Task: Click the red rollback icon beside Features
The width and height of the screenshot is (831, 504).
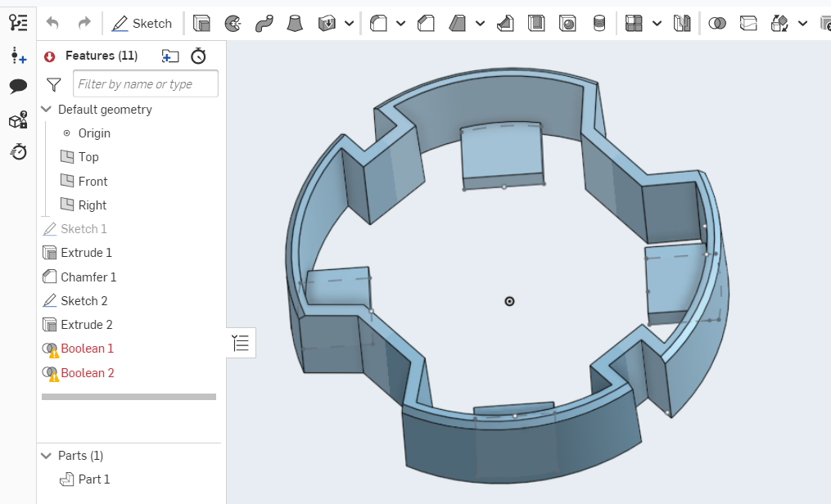Action: coord(50,56)
